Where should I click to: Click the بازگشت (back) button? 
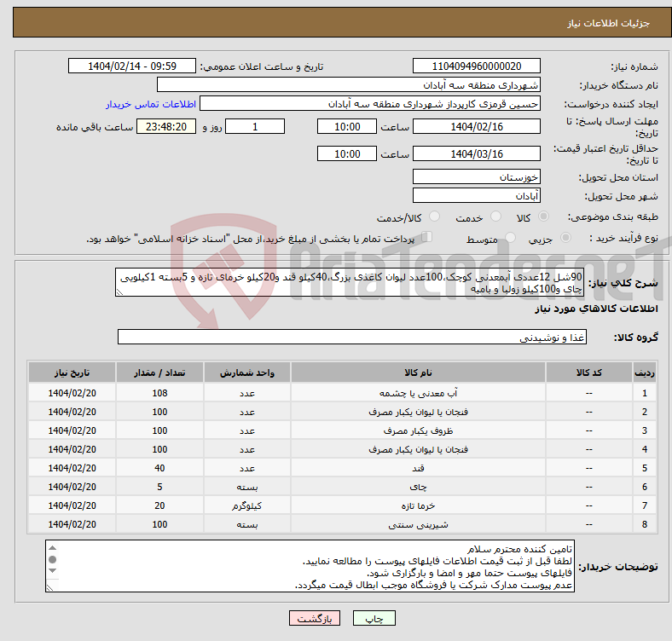tap(314, 618)
